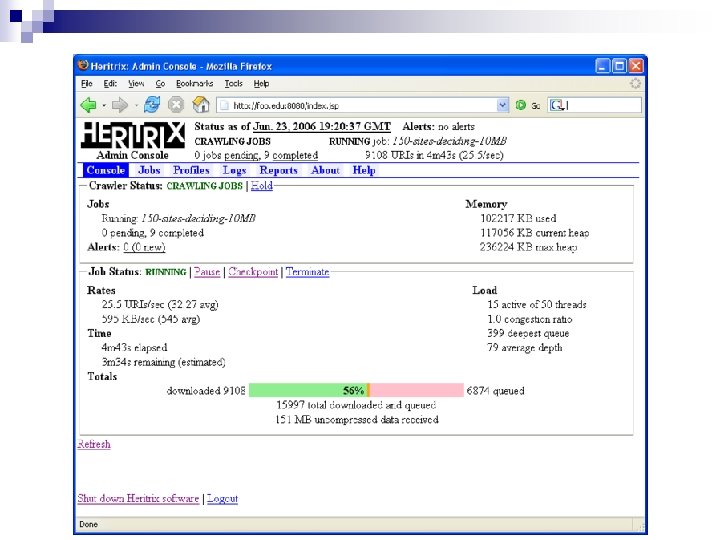Click '15 active of 50 threads' text
720x540 pixels.
coord(537,304)
